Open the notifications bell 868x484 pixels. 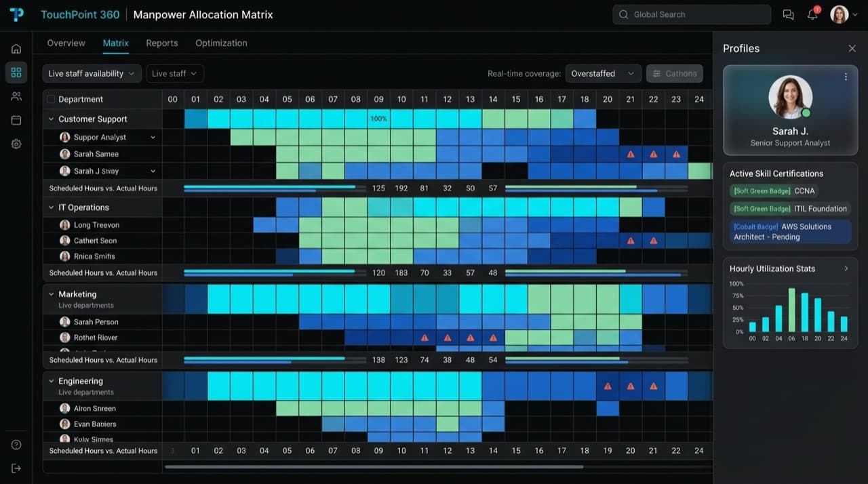tap(812, 14)
